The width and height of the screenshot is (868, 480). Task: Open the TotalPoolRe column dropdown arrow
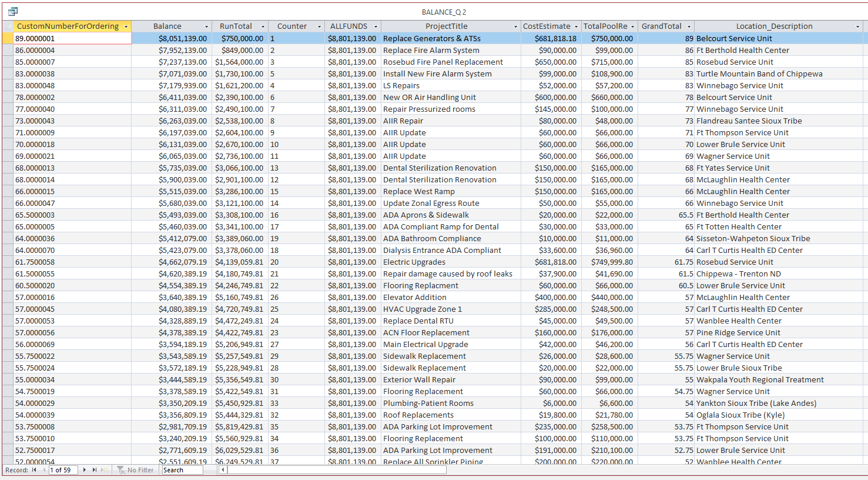point(632,26)
